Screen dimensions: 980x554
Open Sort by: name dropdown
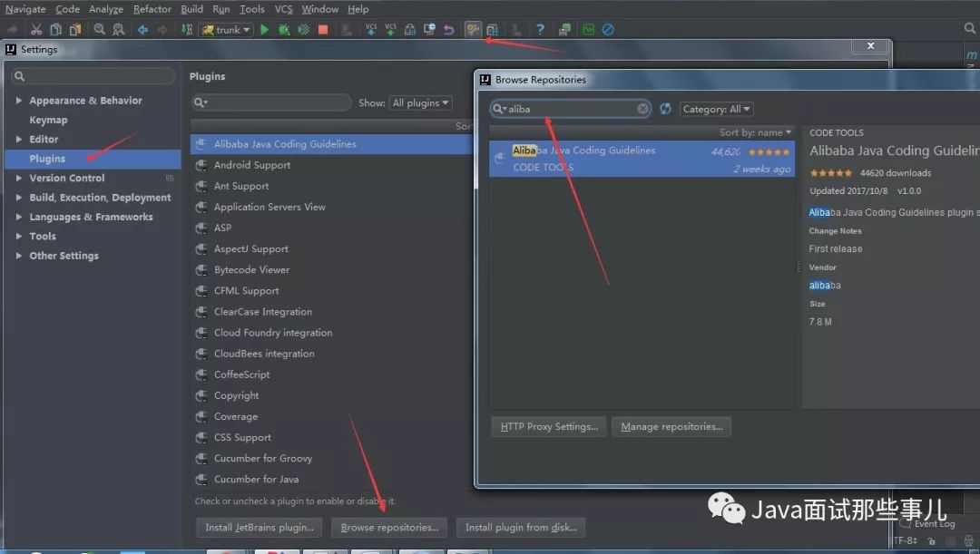point(755,132)
